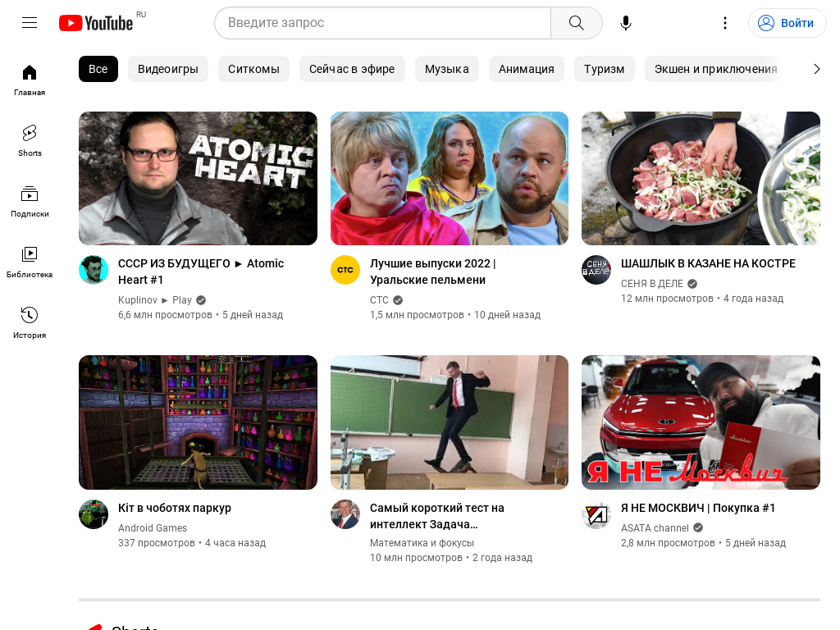Start voice search with the microphone
840x630 pixels.
pyautogui.click(x=626, y=23)
